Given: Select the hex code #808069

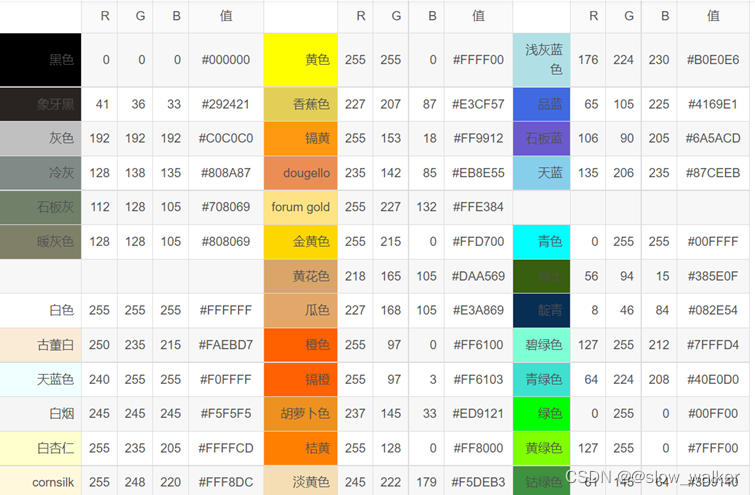Looking at the screenshot, I should [226, 242].
